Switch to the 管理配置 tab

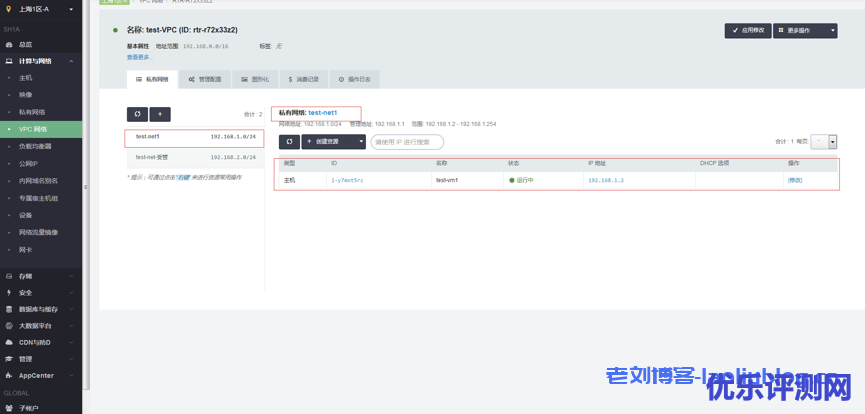pos(207,78)
